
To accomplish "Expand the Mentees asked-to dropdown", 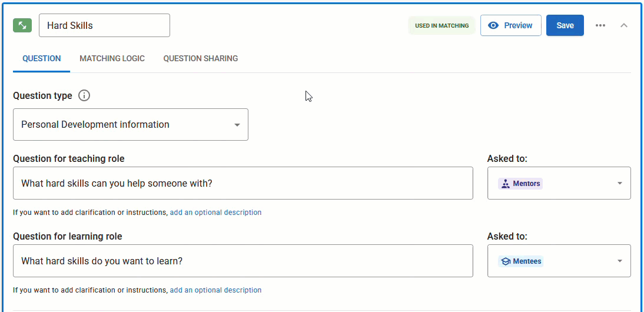I will [x=619, y=261].
